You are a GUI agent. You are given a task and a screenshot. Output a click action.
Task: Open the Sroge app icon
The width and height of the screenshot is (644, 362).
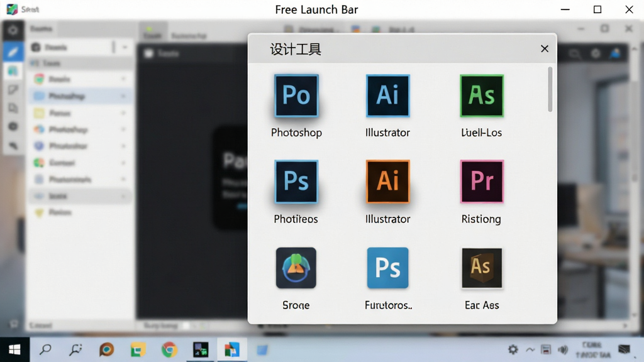(x=296, y=268)
